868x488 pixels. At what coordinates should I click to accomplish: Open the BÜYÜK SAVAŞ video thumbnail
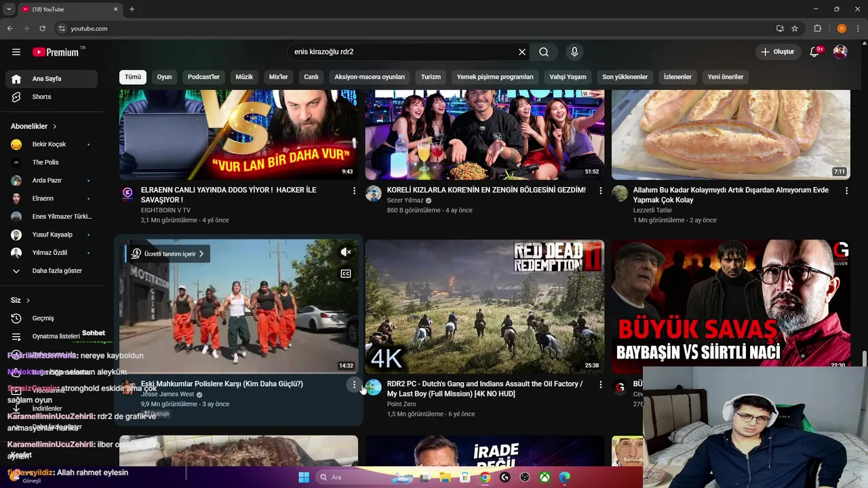[731, 302]
